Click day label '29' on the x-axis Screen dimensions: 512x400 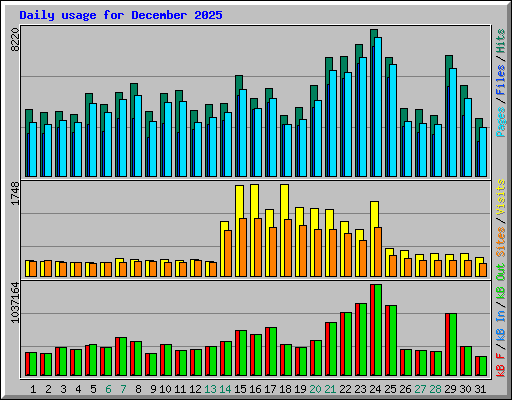(450, 389)
